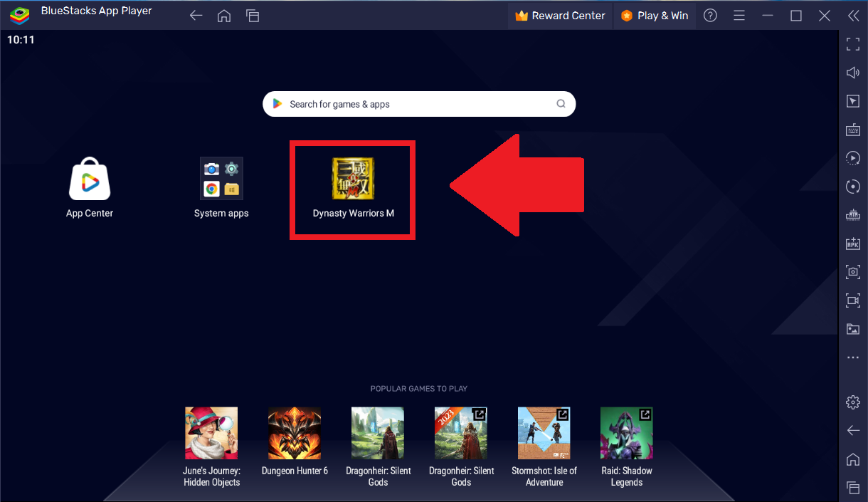Viewport: 868px width, 502px height.
Task: Start screen recording with video icon
Action: [x=853, y=300]
